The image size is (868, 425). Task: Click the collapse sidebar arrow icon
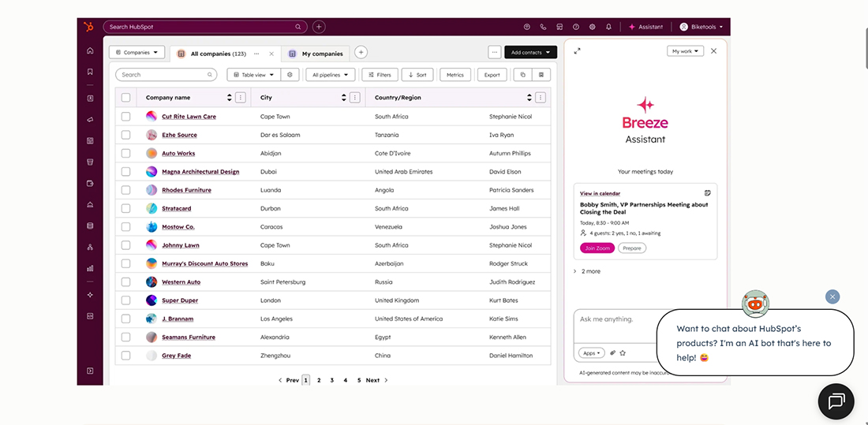tap(90, 371)
